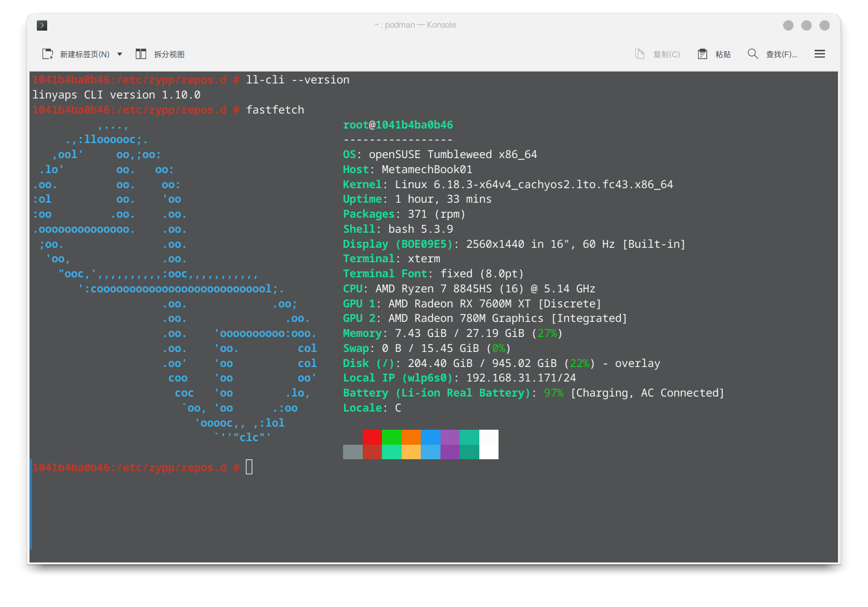
Task: Click the Memory usage line
Action: [453, 333]
